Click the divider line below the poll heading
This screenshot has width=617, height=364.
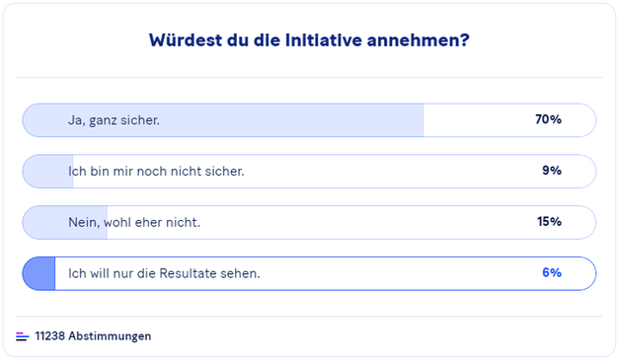pos(309,78)
